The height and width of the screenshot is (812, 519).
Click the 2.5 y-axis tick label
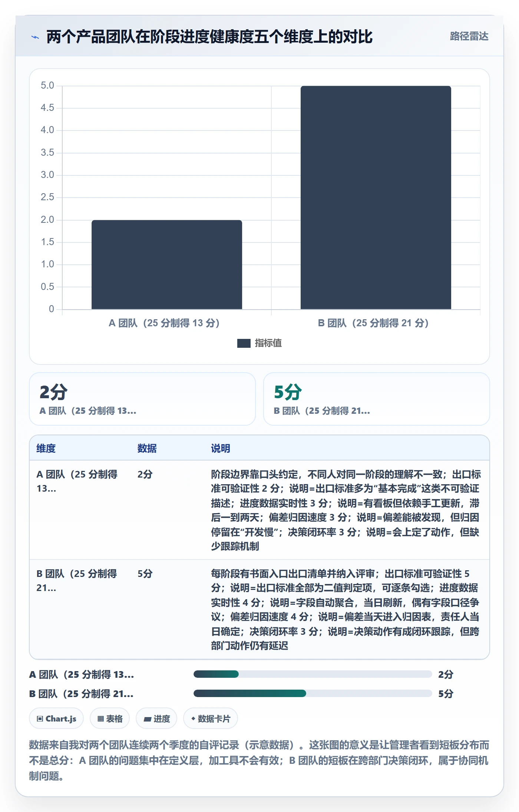[47, 197]
